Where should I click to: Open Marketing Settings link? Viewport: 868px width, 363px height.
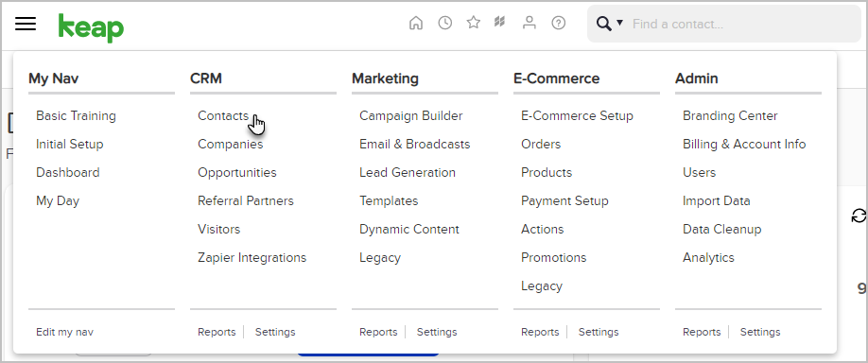tap(437, 332)
